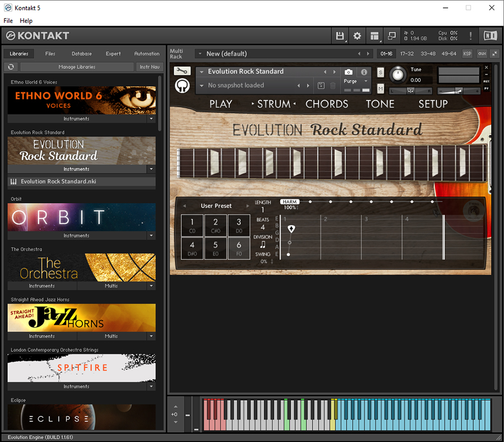Select strum pattern slot 1 C0
The width and height of the screenshot is (504, 442).
tap(192, 225)
